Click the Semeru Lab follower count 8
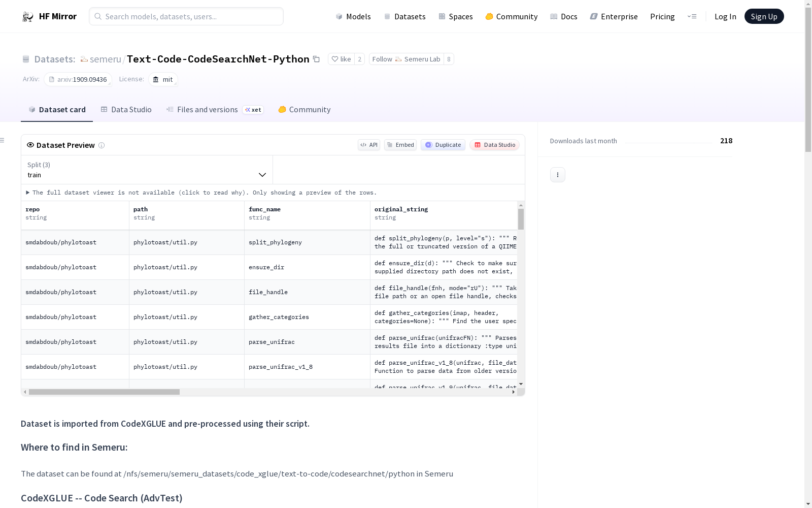812x508 pixels. pos(449,59)
